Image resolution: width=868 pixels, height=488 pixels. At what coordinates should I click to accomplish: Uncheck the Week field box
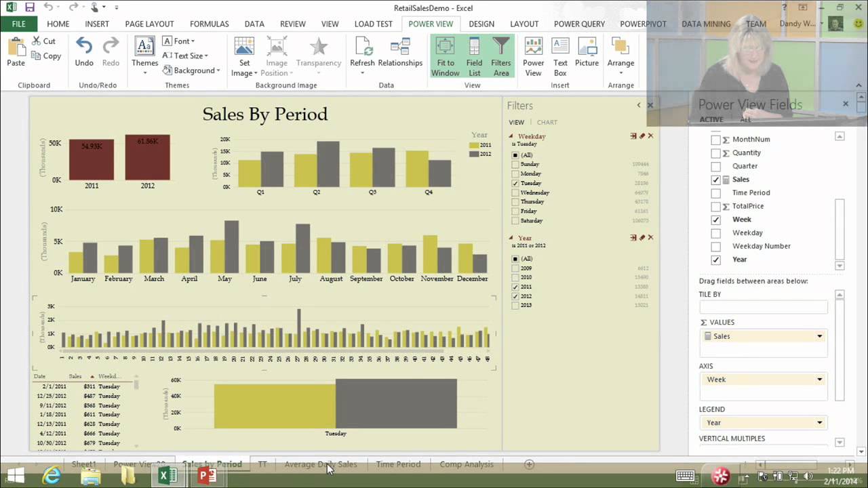pyautogui.click(x=715, y=220)
